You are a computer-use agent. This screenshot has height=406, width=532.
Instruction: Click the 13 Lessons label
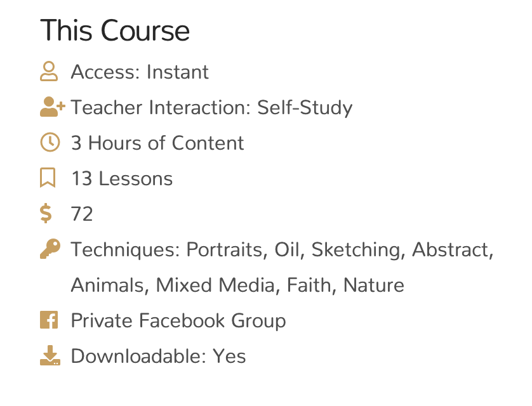pos(122,179)
